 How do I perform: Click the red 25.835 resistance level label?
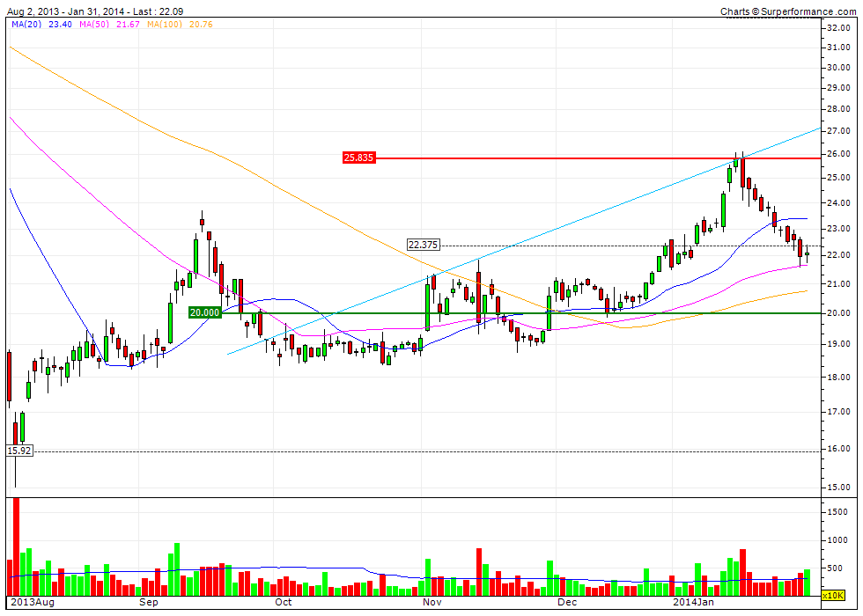tap(358, 158)
